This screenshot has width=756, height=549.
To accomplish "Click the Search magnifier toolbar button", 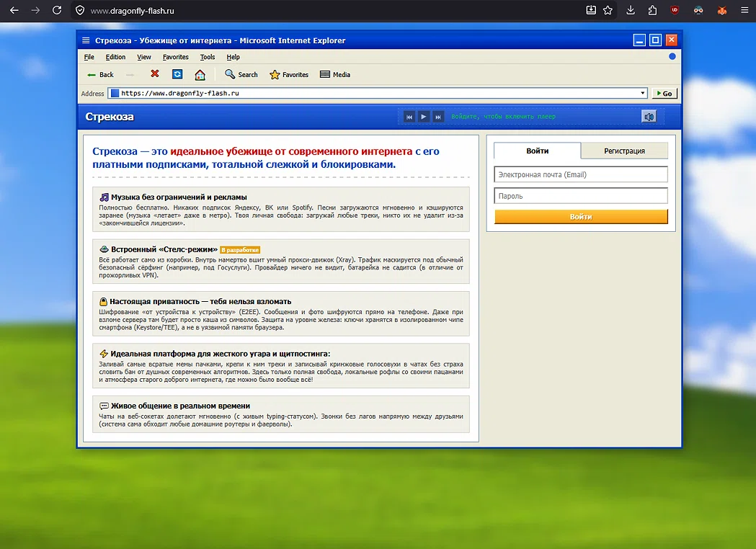I will (241, 75).
